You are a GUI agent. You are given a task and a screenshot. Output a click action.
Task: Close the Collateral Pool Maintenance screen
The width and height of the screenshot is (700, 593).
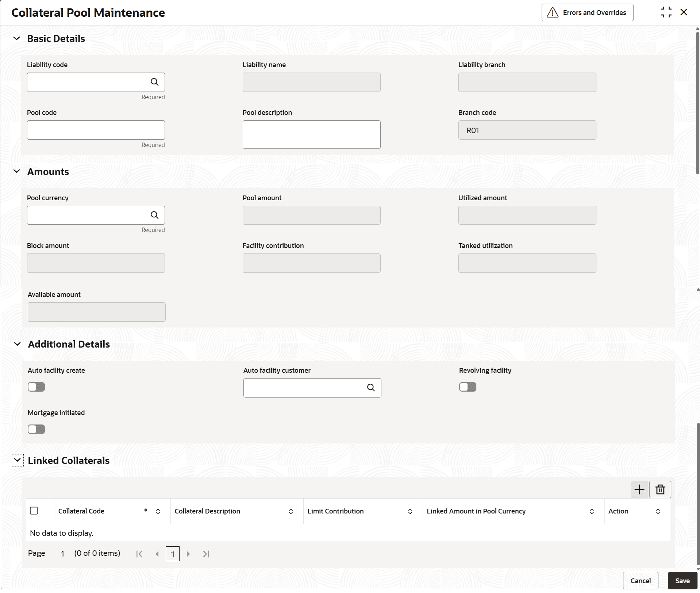(684, 12)
